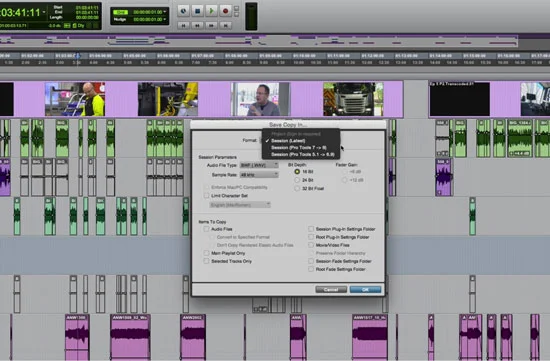
Task: Click the Fast Forward transport button
Action: (211, 25)
